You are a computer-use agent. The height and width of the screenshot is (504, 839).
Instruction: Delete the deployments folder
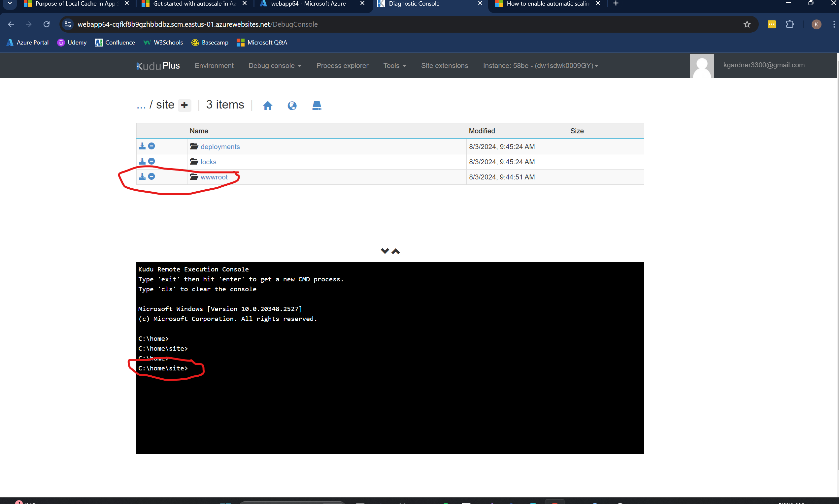(x=151, y=146)
